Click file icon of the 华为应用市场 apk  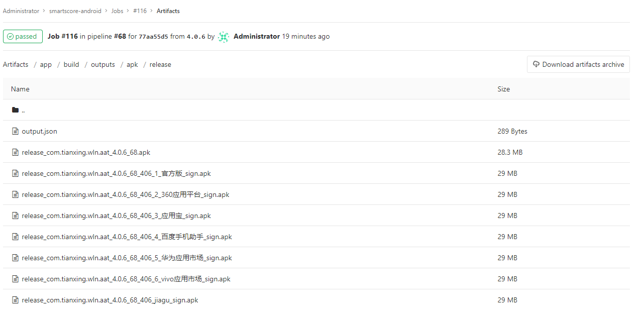[x=15, y=258]
